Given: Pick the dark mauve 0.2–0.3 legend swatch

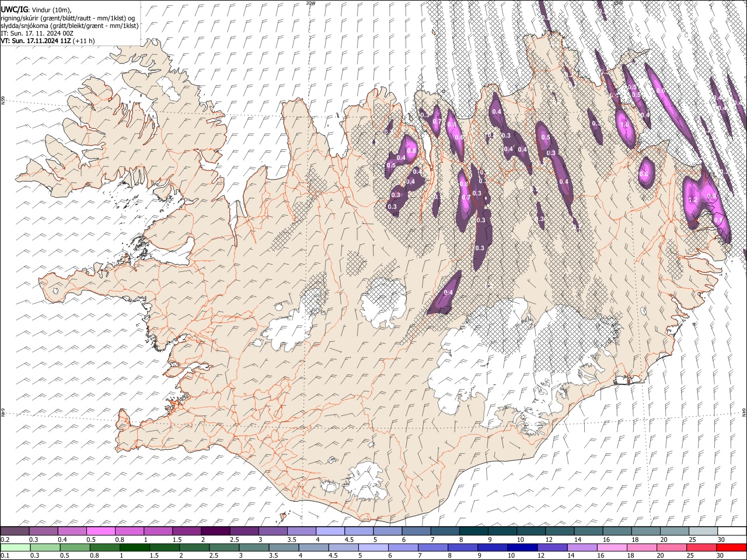Looking at the screenshot, I should (x=15, y=531).
